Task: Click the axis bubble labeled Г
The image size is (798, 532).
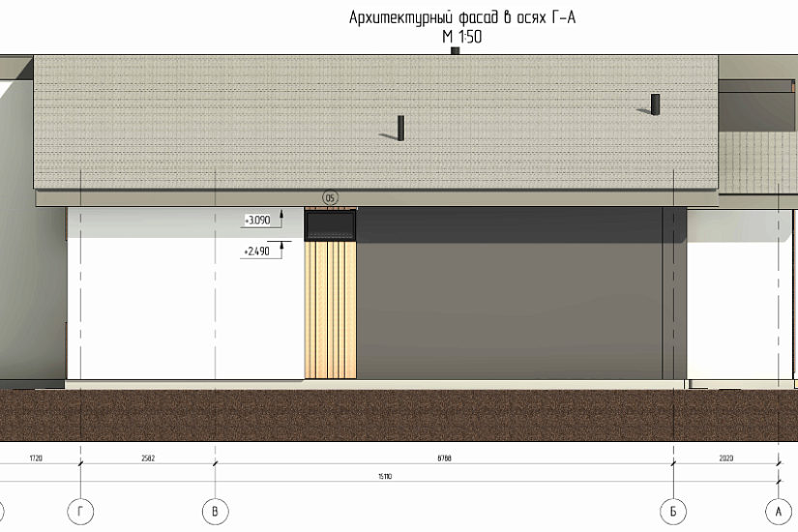Action: click(80, 510)
